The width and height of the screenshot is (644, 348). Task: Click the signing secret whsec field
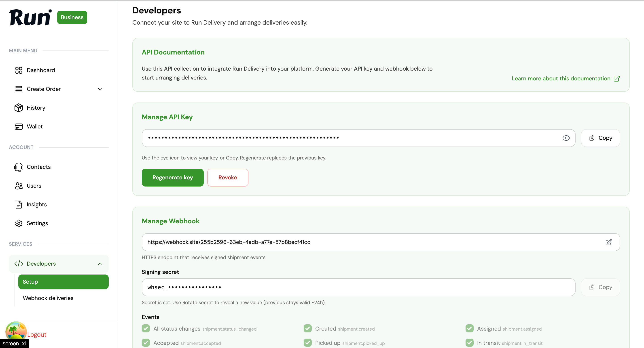[x=358, y=287]
